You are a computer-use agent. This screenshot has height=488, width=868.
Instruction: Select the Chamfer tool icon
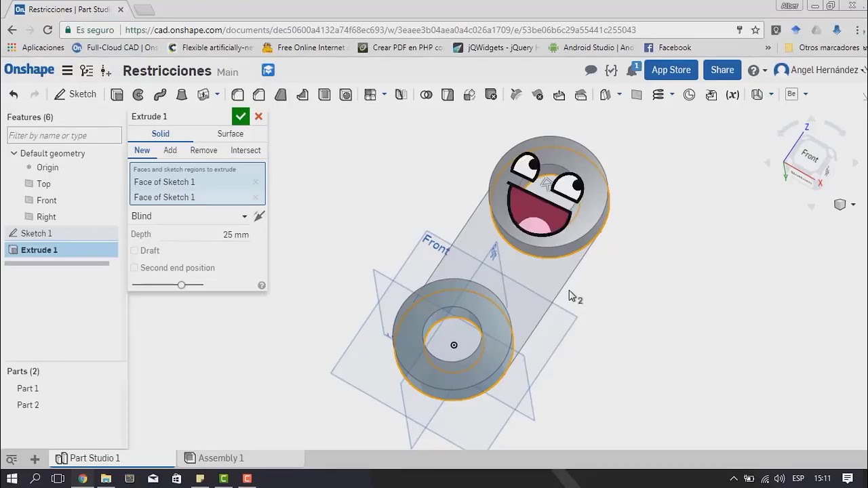(259, 94)
